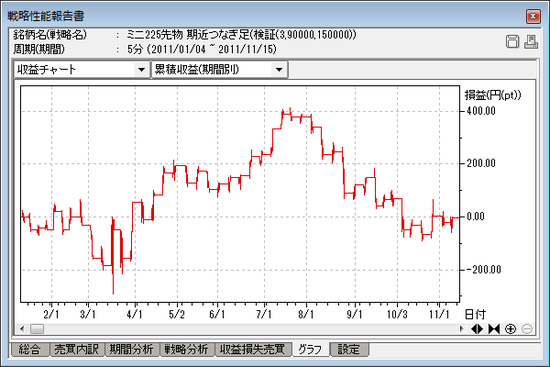This screenshot has width=550, height=367.
Task: Click the -200.00 y-axis label
Action: pyautogui.click(x=483, y=269)
